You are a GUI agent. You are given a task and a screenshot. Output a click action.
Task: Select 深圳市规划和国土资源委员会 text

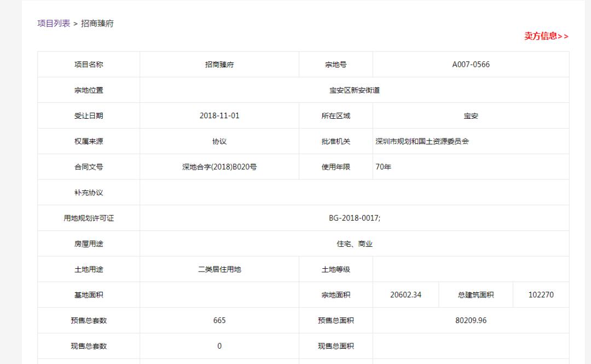click(x=422, y=141)
